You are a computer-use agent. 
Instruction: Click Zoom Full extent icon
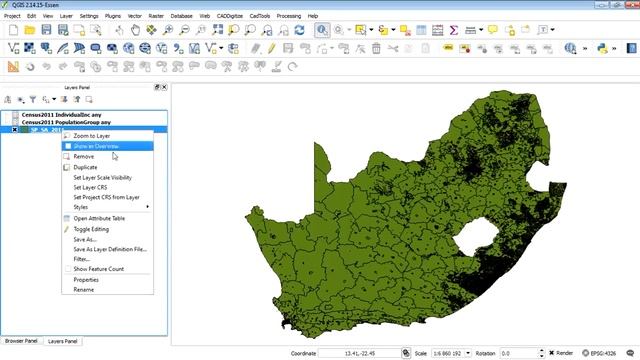pyautogui.click(x=218, y=30)
